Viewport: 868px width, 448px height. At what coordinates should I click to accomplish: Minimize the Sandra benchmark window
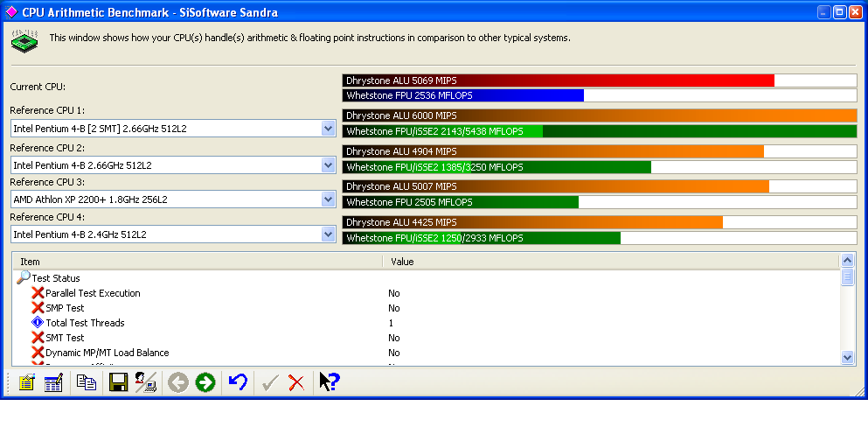tap(823, 12)
